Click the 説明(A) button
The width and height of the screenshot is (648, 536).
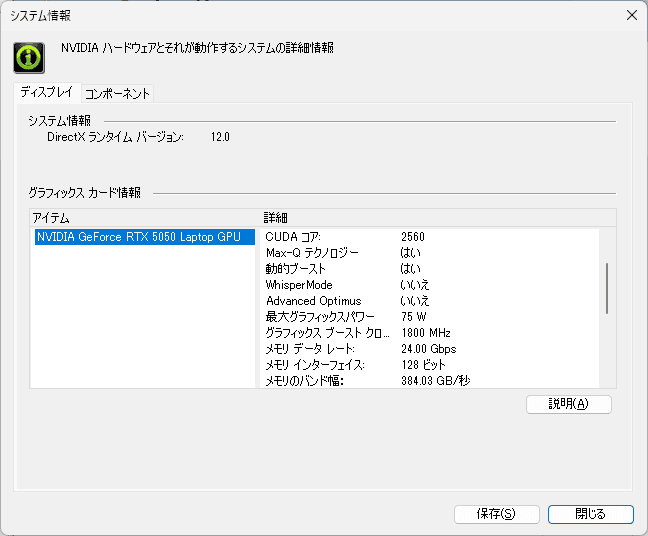click(568, 404)
